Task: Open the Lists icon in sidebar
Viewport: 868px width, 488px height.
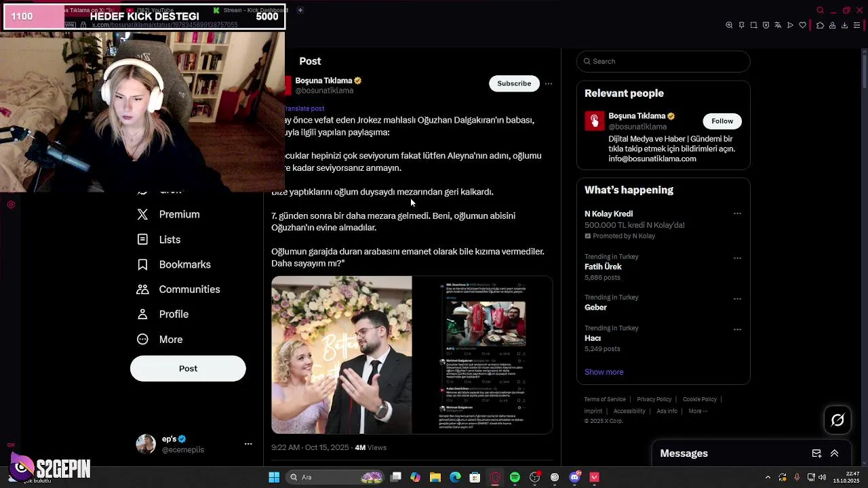Action: point(142,239)
